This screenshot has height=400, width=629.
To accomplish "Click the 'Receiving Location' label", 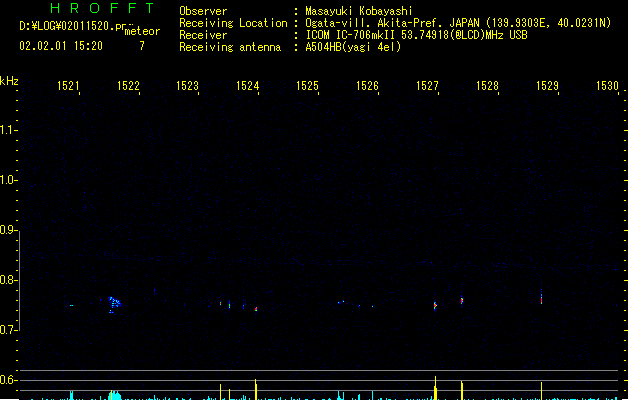I will click(x=233, y=23).
